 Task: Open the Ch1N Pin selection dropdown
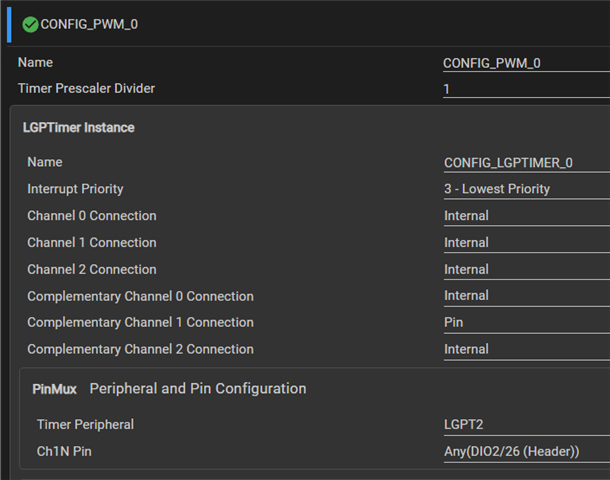527,452
